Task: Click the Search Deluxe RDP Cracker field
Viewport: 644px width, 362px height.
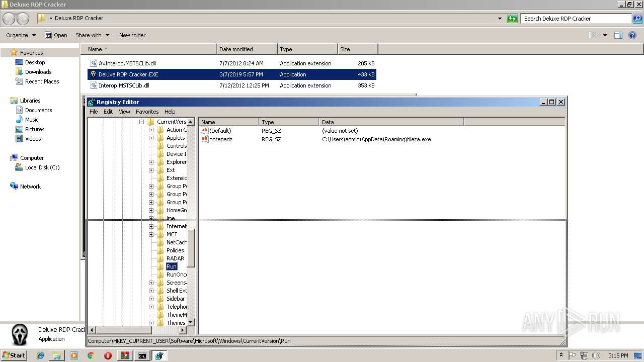Action: pos(577,19)
